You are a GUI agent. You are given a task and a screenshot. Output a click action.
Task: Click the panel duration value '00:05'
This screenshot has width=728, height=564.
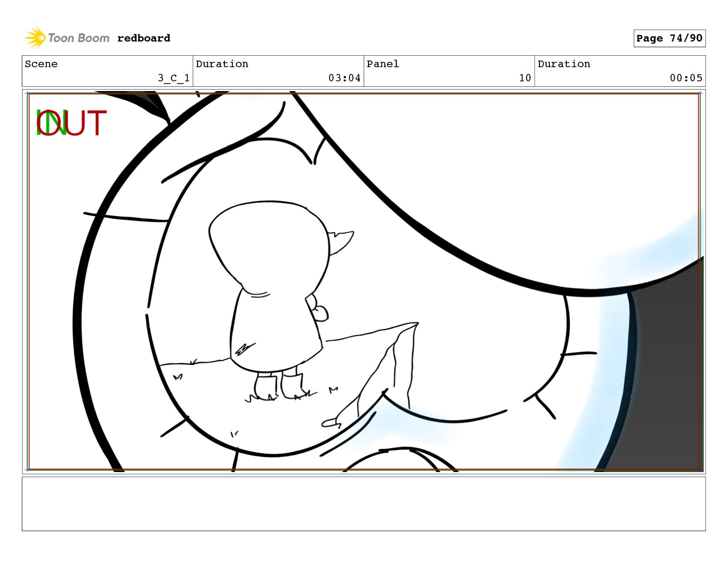[x=686, y=78]
